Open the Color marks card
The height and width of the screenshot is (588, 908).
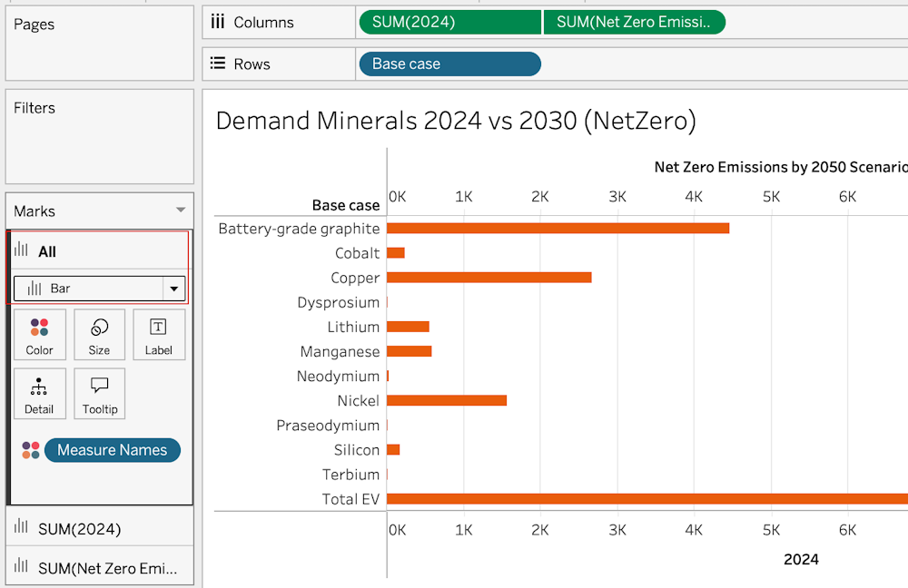[39, 335]
